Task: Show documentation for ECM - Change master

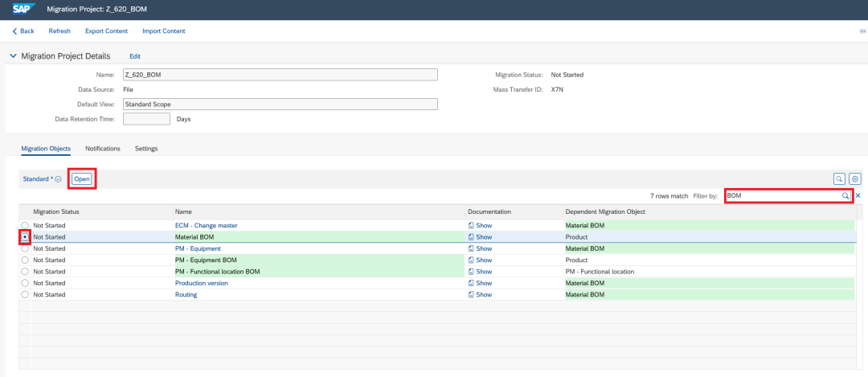Action: [x=480, y=225]
